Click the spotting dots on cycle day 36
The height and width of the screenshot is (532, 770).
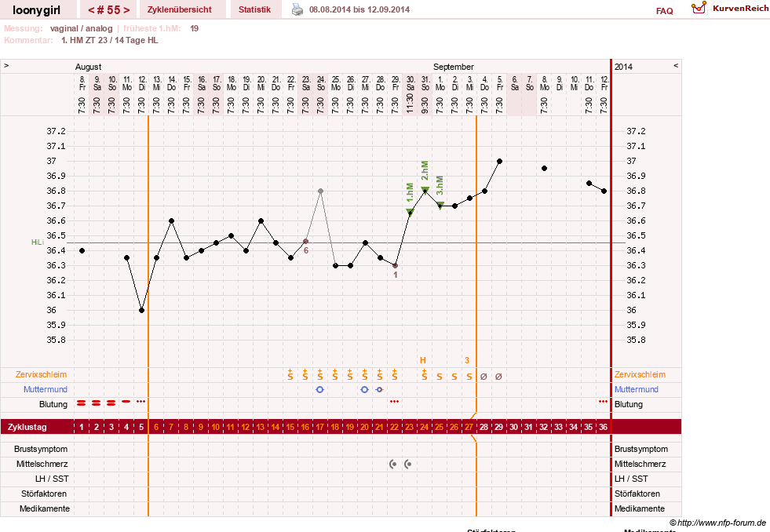[x=603, y=402]
